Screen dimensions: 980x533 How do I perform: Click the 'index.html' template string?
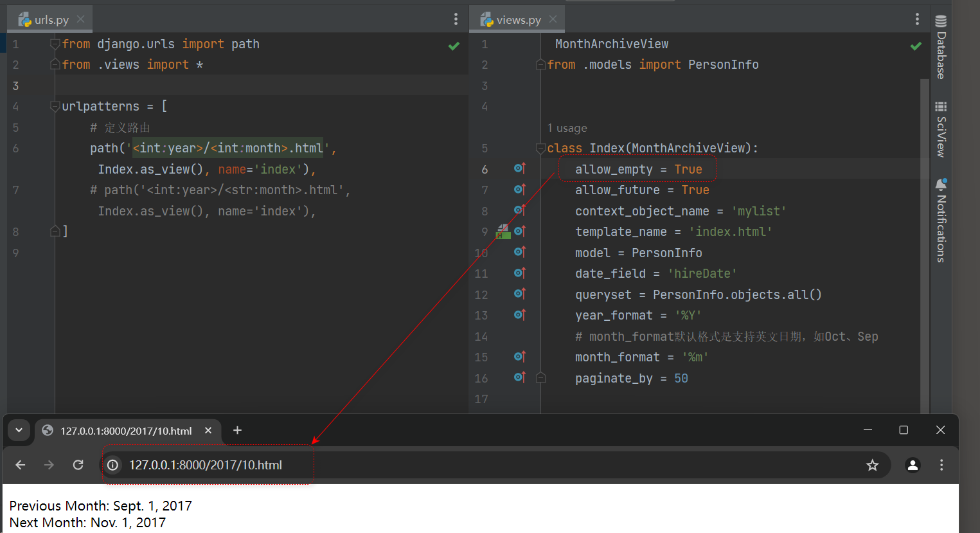(x=731, y=232)
